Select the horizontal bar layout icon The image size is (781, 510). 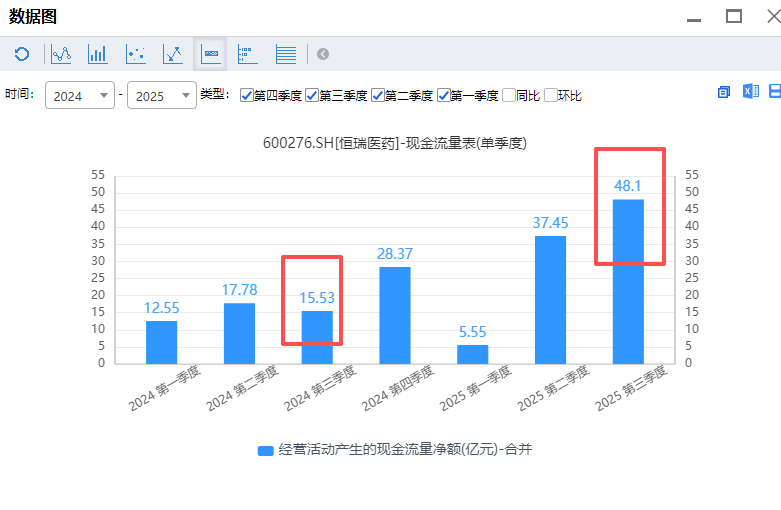[x=248, y=54]
